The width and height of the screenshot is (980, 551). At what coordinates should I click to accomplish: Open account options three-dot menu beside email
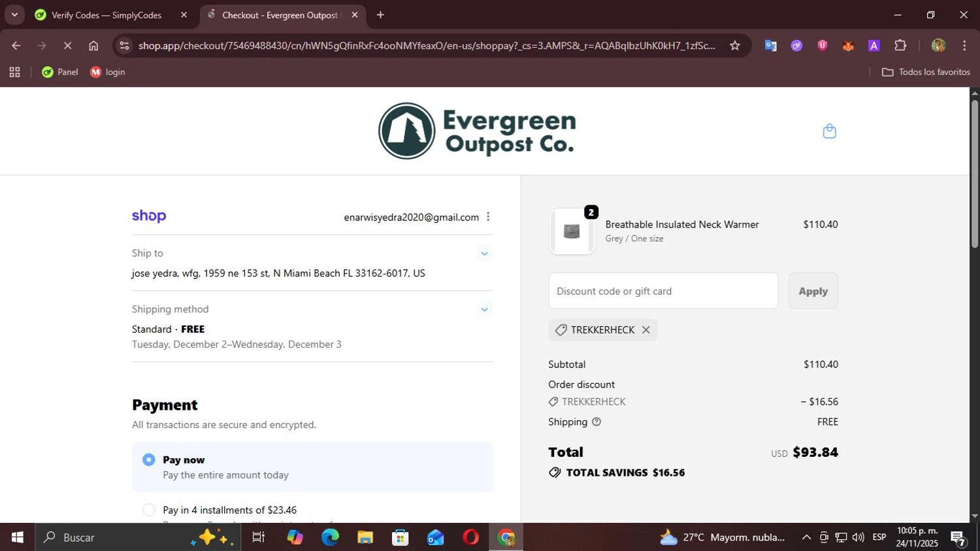[x=488, y=217]
